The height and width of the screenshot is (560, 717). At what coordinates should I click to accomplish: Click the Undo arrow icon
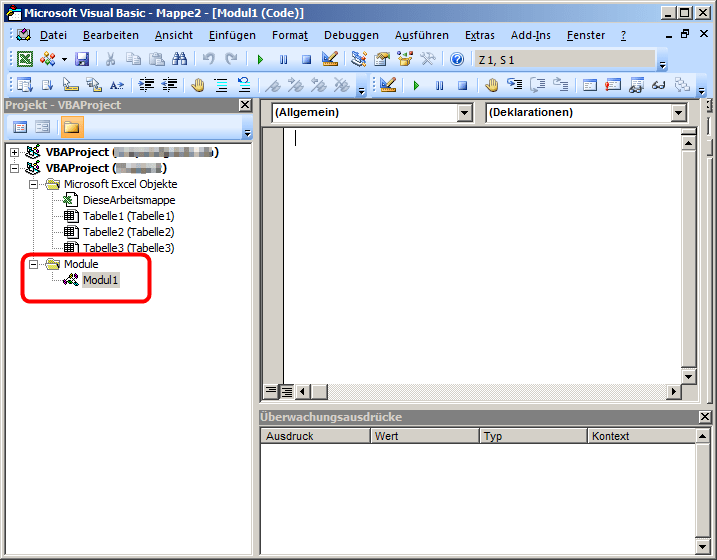tap(209, 59)
